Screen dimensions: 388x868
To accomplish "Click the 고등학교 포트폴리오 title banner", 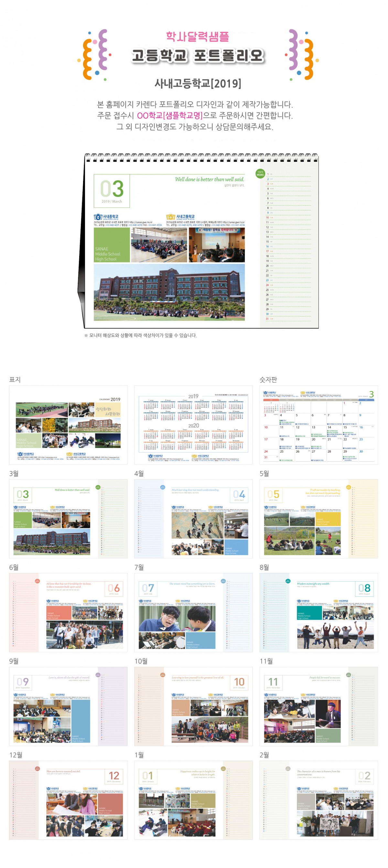I will pos(198,56).
